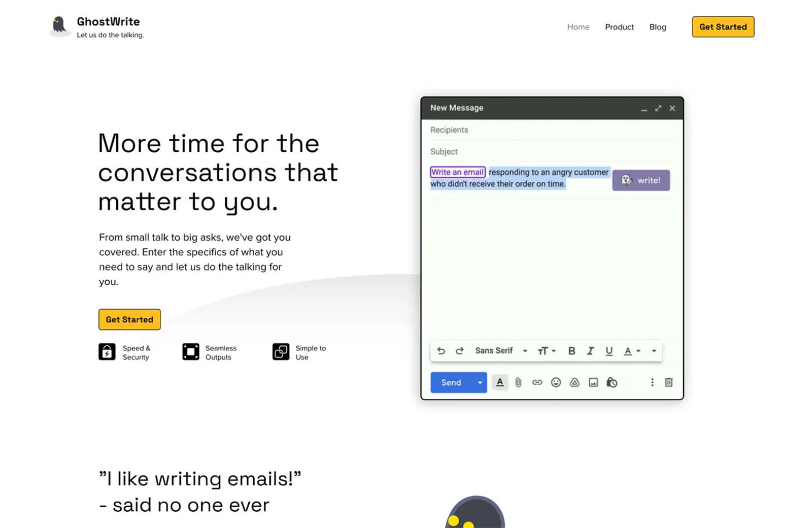Click the Undo arrow in formatting toolbar

click(x=441, y=351)
